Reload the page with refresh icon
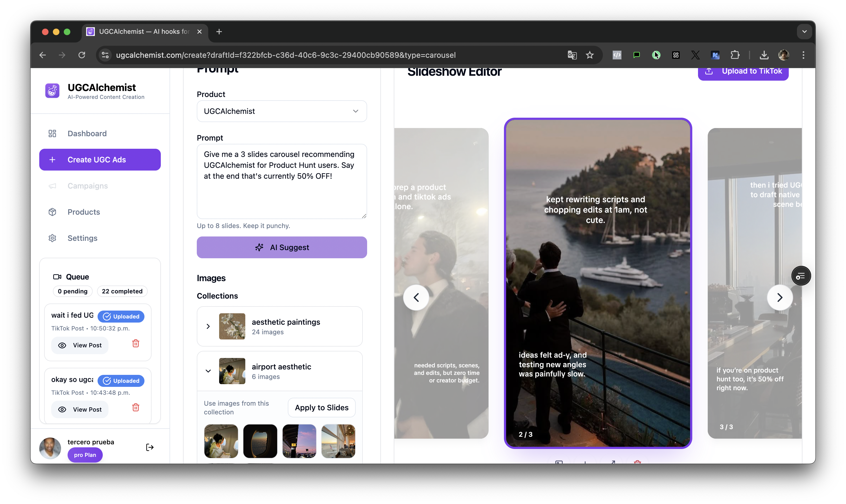The width and height of the screenshot is (846, 504). 82,55
